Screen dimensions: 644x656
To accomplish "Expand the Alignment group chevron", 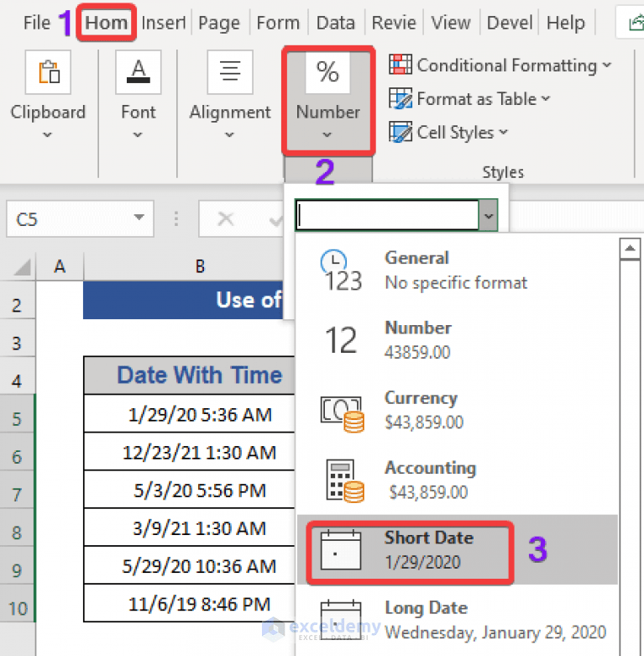I will (x=229, y=134).
